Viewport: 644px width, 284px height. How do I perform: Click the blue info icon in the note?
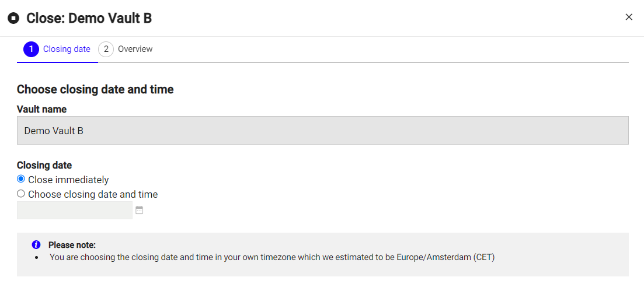[x=36, y=244]
